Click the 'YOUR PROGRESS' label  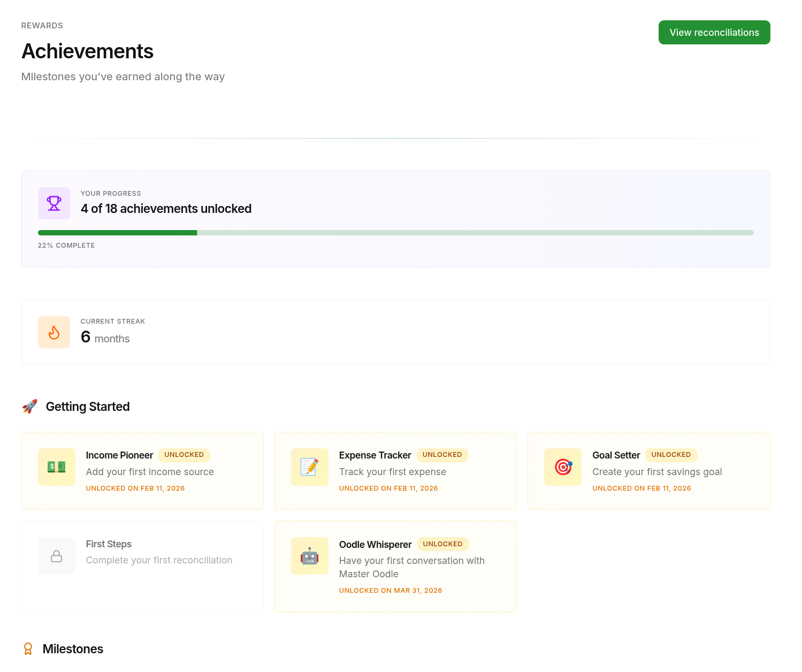click(x=111, y=194)
